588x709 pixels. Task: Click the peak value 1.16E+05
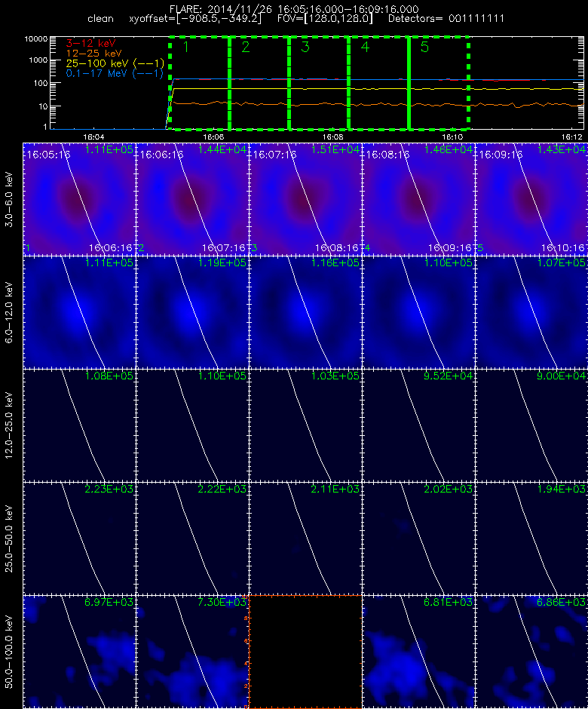335,262
